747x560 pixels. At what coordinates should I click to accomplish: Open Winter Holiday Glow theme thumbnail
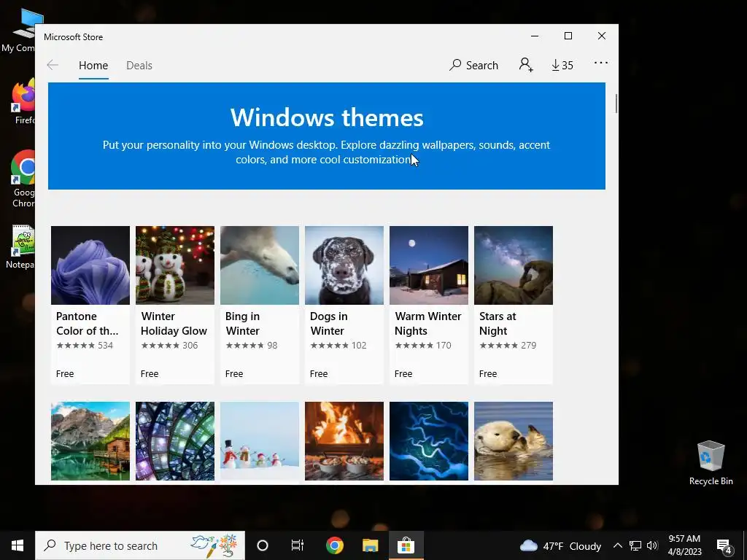point(175,265)
